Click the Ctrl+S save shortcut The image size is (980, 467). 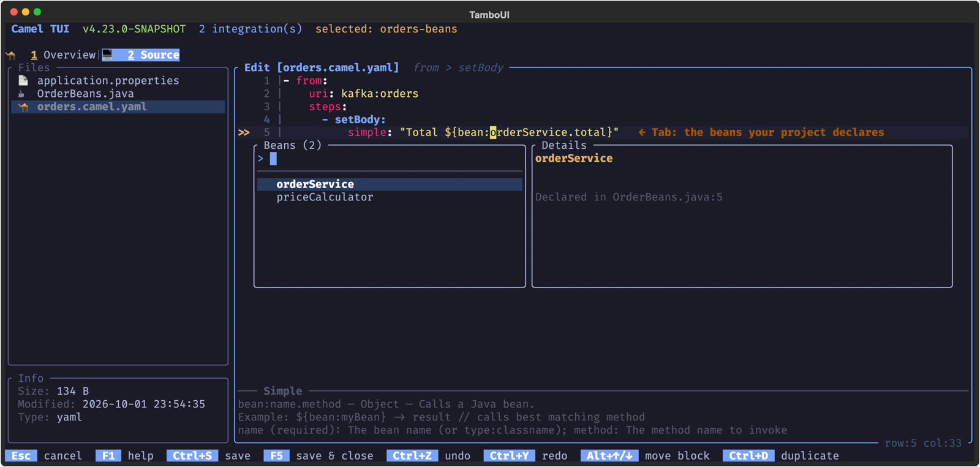click(x=209, y=456)
